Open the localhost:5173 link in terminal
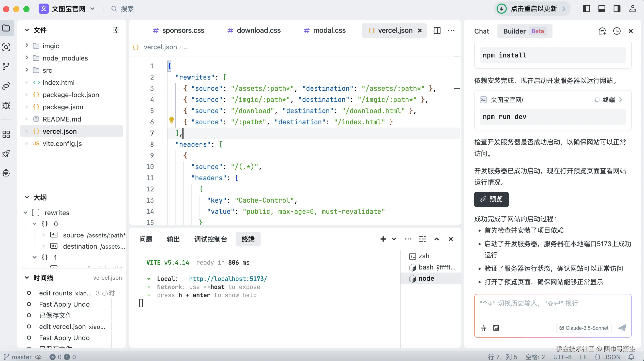Viewport: 644px width, 361px height. pyautogui.click(x=228, y=279)
